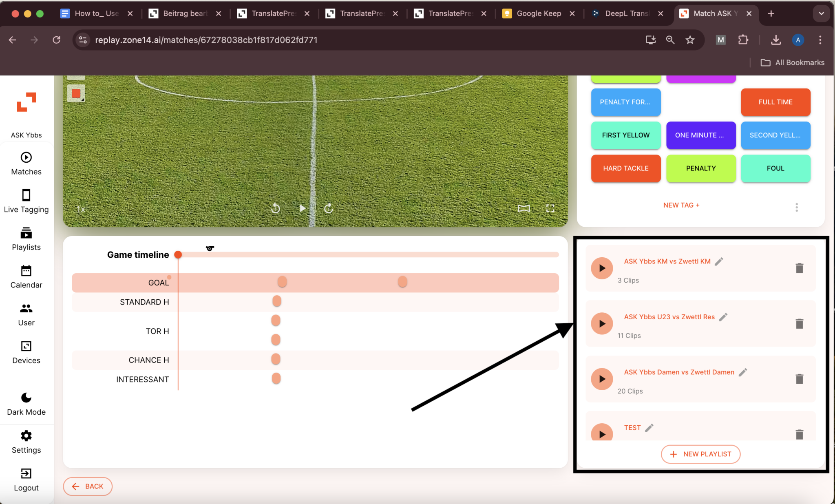835x504 pixels.
Task: Open the User management section
Action: 26,314
